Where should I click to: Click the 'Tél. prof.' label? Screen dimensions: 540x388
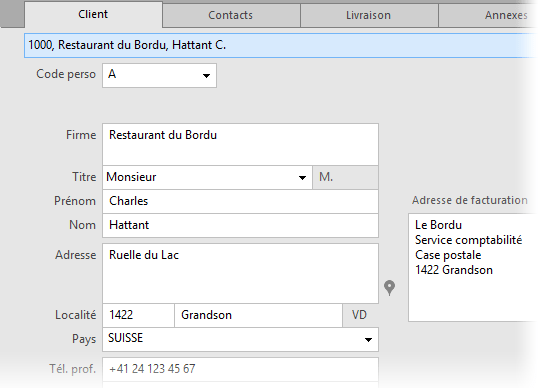tap(73, 369)
